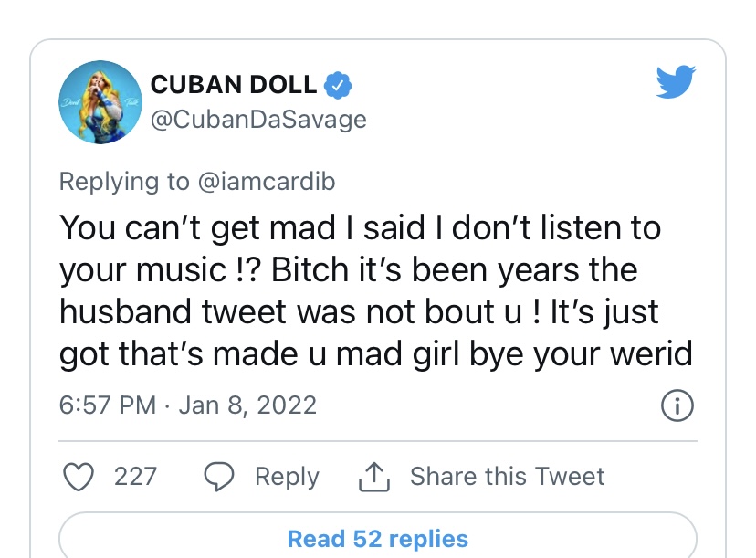756x558 pixels.
Task: Click the Jan 8, 2022 date
Action: pos(247,405)
